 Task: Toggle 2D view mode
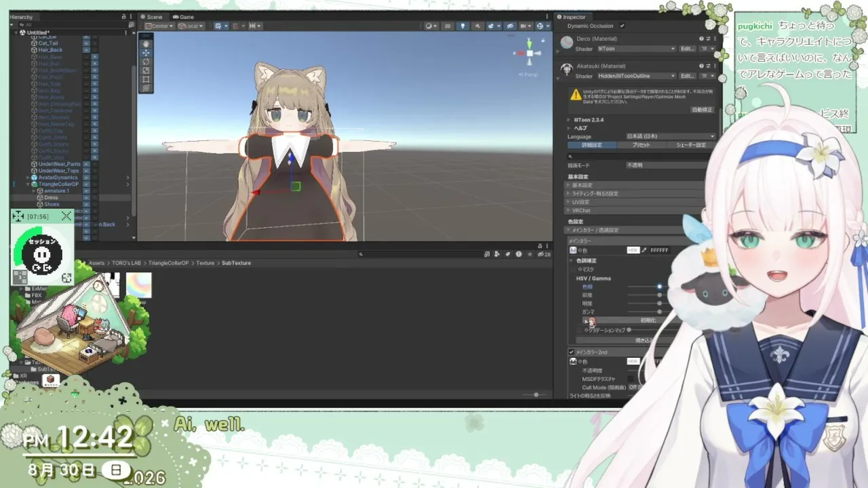click(x=448, y=26)
